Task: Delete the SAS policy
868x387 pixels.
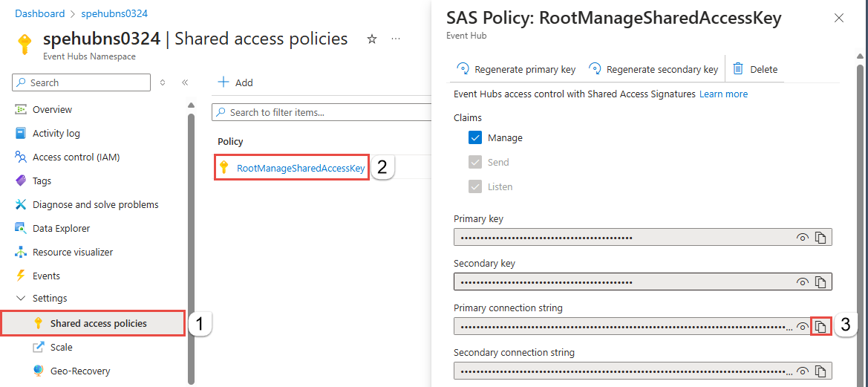Action: click(x=755, y=69)
